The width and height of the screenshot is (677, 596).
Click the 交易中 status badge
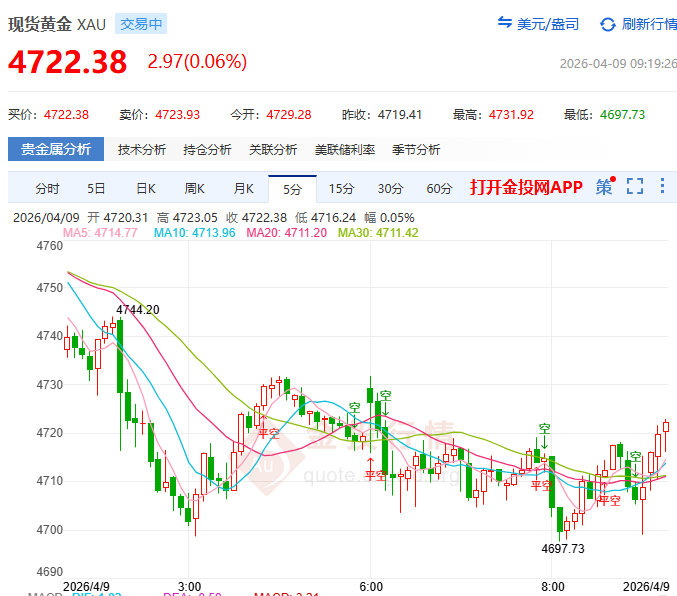pos(141,24)
